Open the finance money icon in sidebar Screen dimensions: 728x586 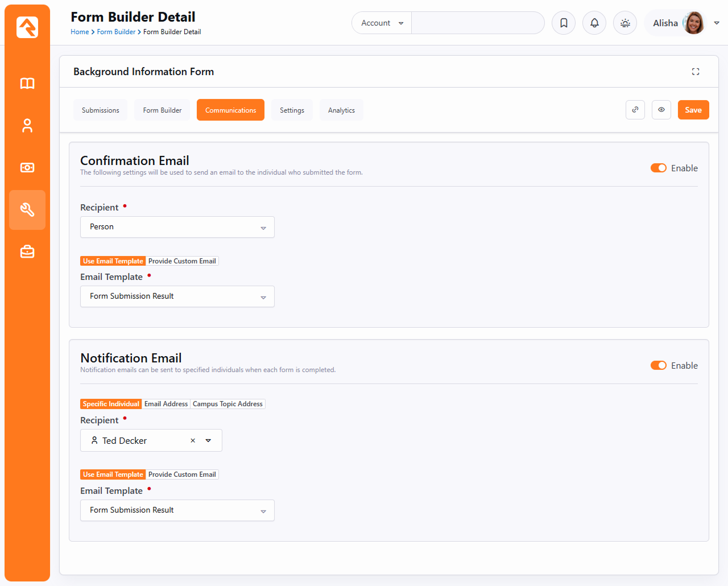[x=27, y=168]
